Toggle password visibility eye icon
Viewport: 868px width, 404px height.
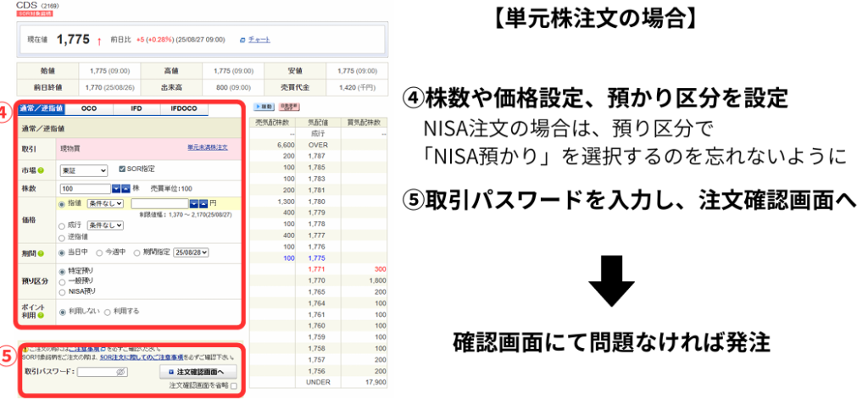(x=120, y=372)
